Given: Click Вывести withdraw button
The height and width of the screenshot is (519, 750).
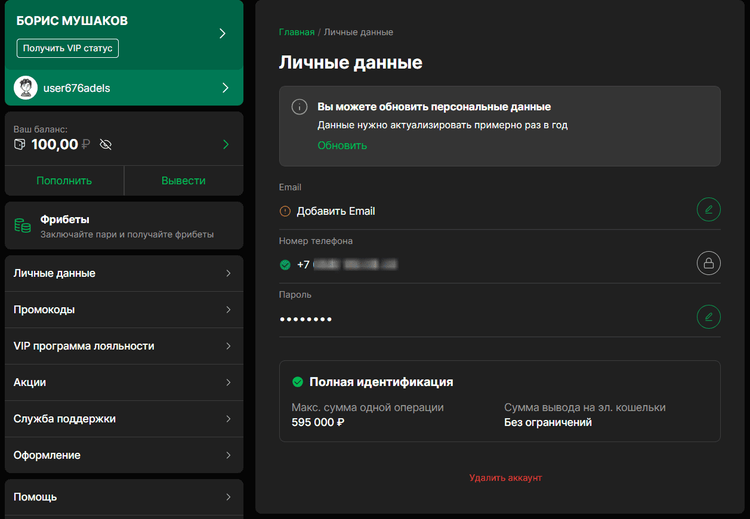Looking at the screenshot, I should coord(183,181).
